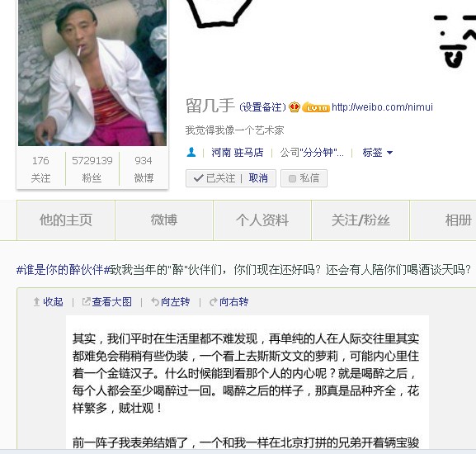
Task: Open the 相册 album tab
Action: 443,220
